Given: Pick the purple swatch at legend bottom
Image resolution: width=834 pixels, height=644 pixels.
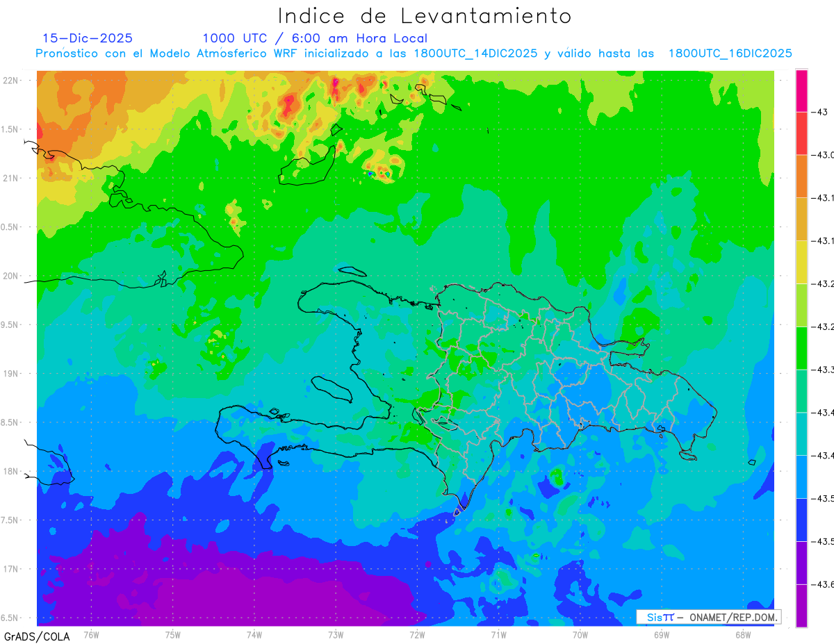Looking at the screenshot, I should [x=801, y=606].
